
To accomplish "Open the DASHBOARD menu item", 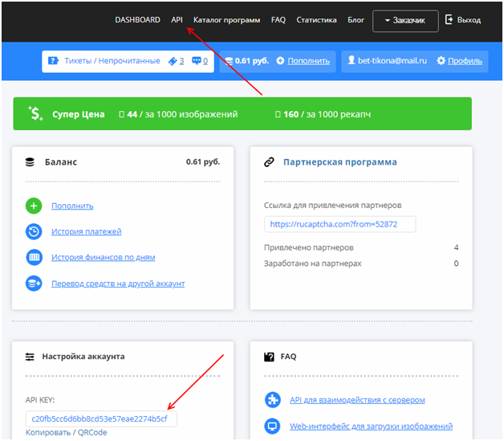I will [x=137, y=20].
